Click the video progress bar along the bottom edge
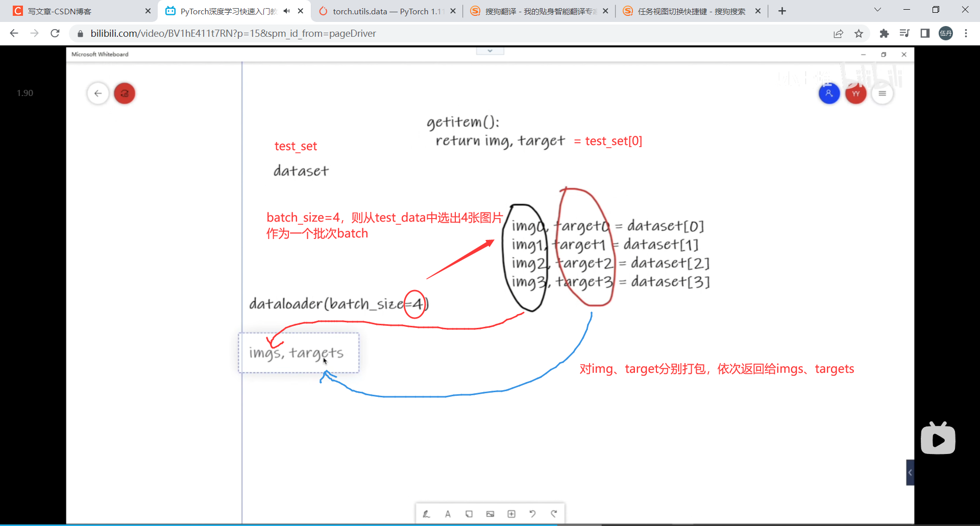The width and height of the screenshot is (980, 526). (x=490, y=524)
